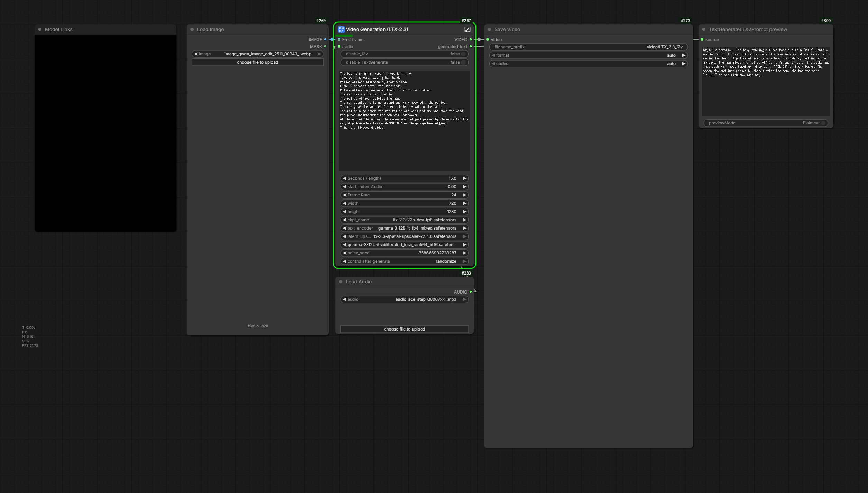Image resolution: width=868 pixels, height=493 pixels.
Task: Select next format with its right arrow
Action: pos(684,55)
